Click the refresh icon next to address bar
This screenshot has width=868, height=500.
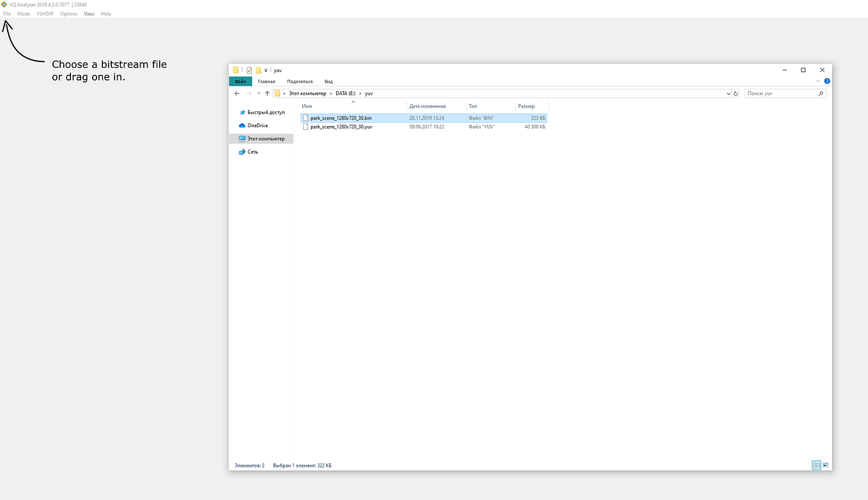[736, 93]
